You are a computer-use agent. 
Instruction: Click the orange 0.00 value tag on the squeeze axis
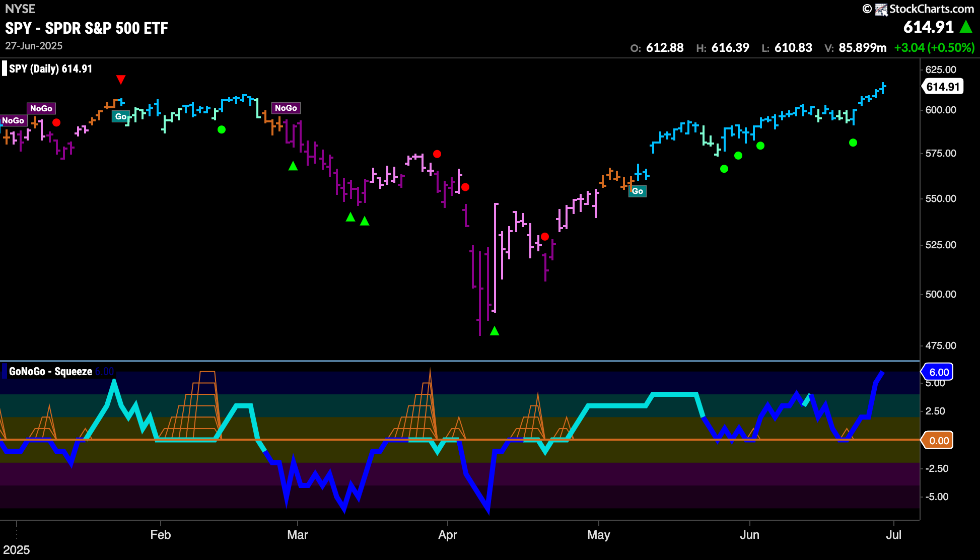938,441
